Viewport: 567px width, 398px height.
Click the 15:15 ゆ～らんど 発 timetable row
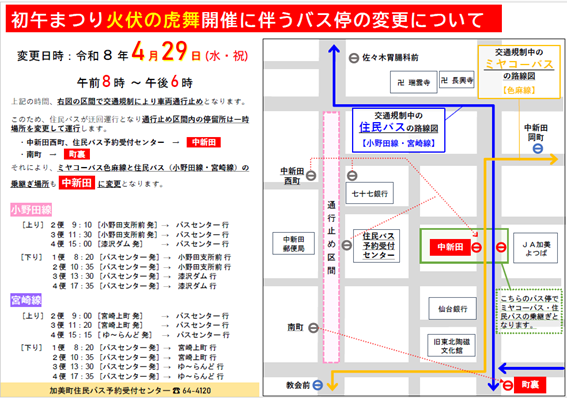pyautogui.click(x=140, y=335)
